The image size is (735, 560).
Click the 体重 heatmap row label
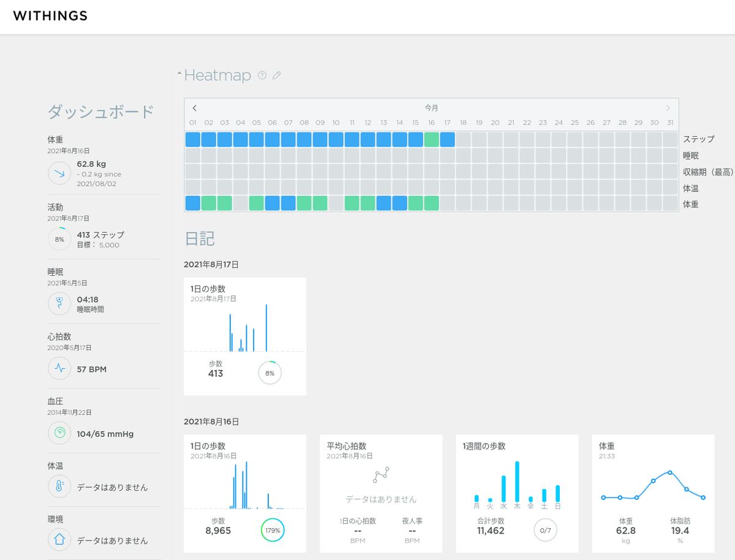[691, 204]
